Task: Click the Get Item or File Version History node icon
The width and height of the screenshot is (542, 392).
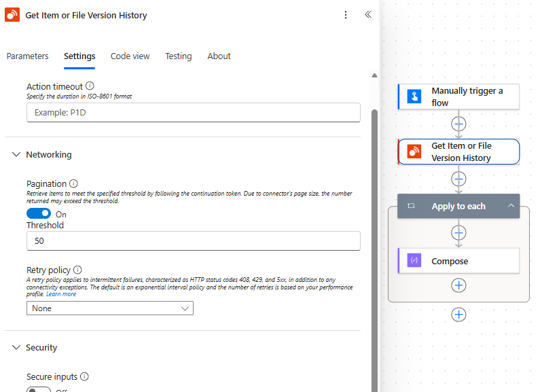Action: tap(414, 152)
